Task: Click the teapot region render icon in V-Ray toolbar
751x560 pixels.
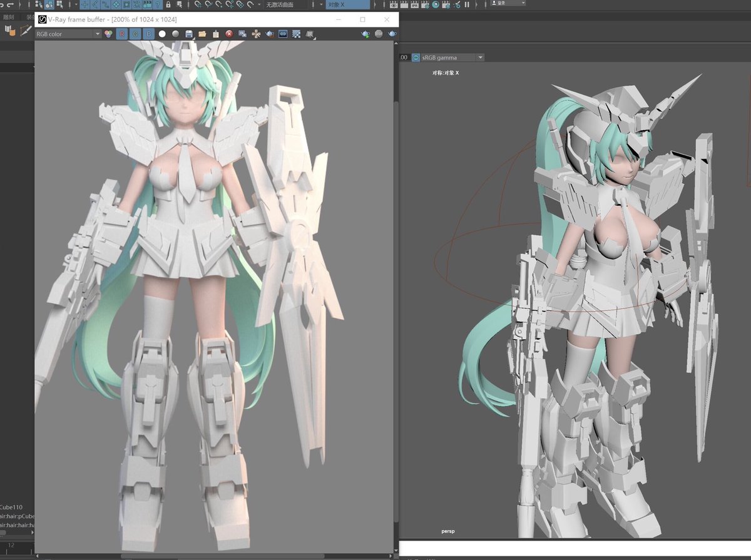Action: pos(269,34)
